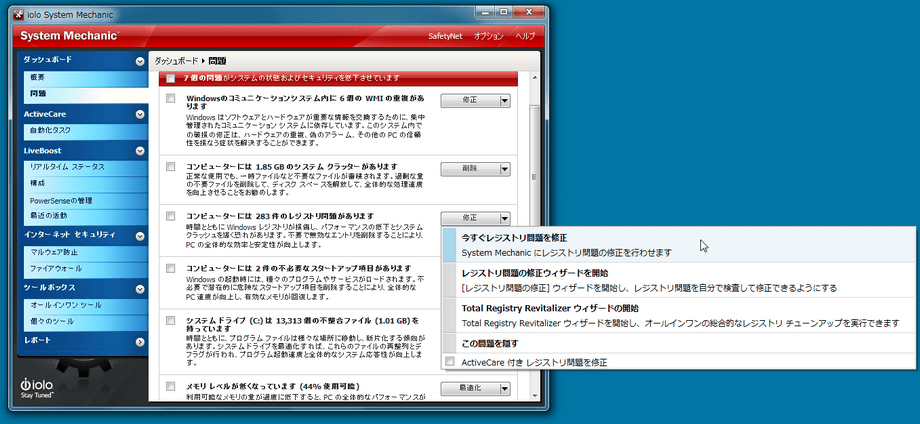Image resolution: width=920 pixels, height=424 pixels.
Task: Check the メモリ レベル problem checkbox
Action: [170, 386]
